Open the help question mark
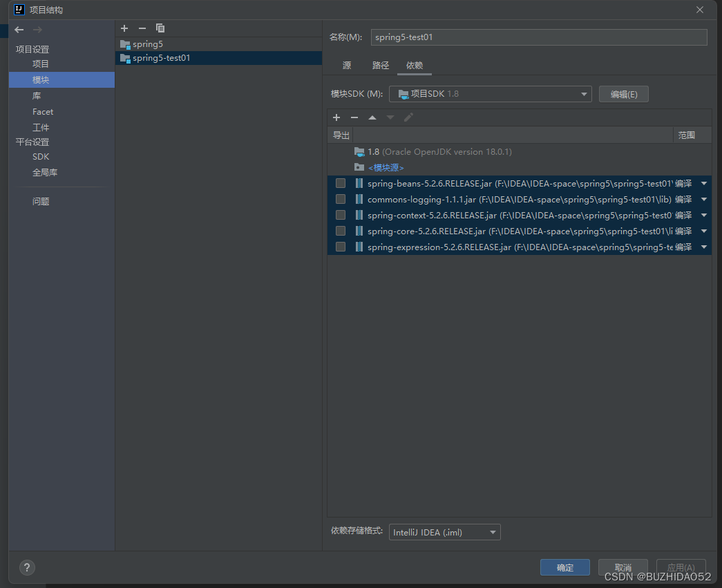 (27, 567)
